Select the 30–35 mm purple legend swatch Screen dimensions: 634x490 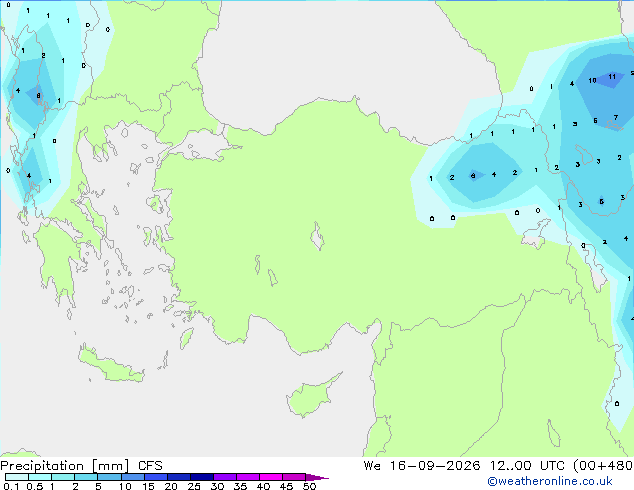[x=225, y=477]
